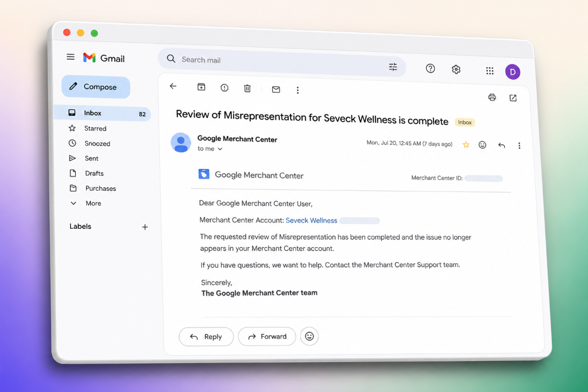This screenshot has height=392, width=588.
Task: Open the Drafts folder
Action: [94, 174]
